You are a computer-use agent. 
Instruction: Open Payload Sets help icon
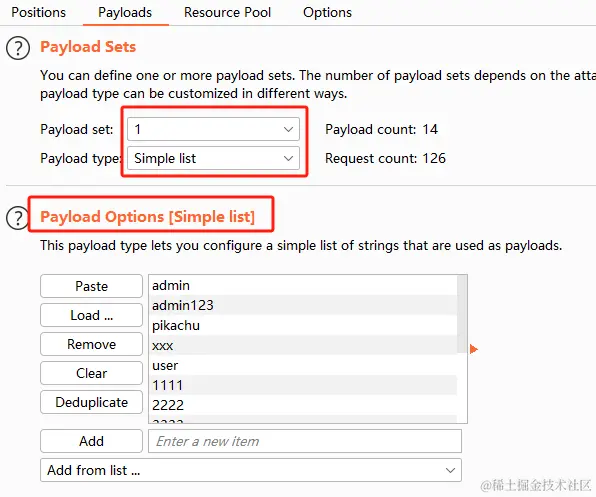(x=18, y=48)
